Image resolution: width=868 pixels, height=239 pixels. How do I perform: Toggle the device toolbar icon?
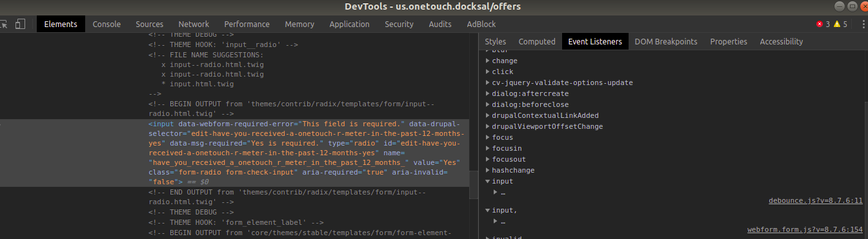point(21,24)
